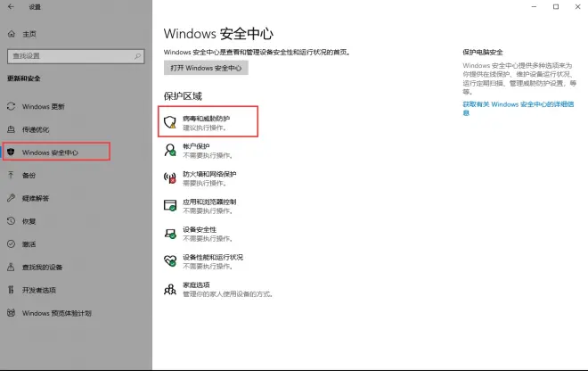
Task: Click the back arrow in Settings
Action: [x=11, y=7]
